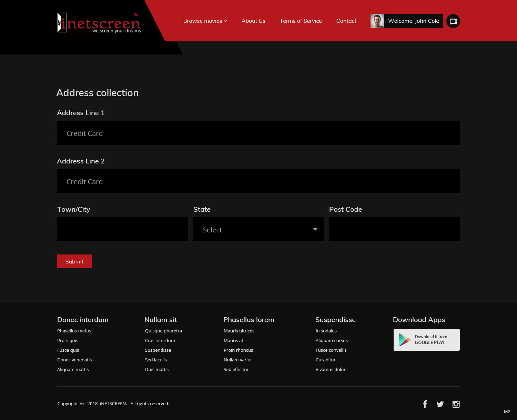517x420 pixels.
Task: Click the Address Line 1 input field
Action: 258,133
